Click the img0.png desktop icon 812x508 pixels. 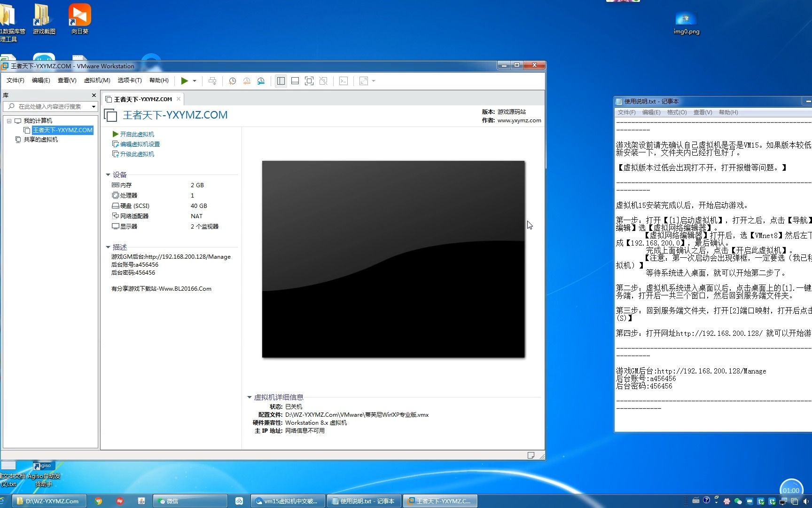686,23
